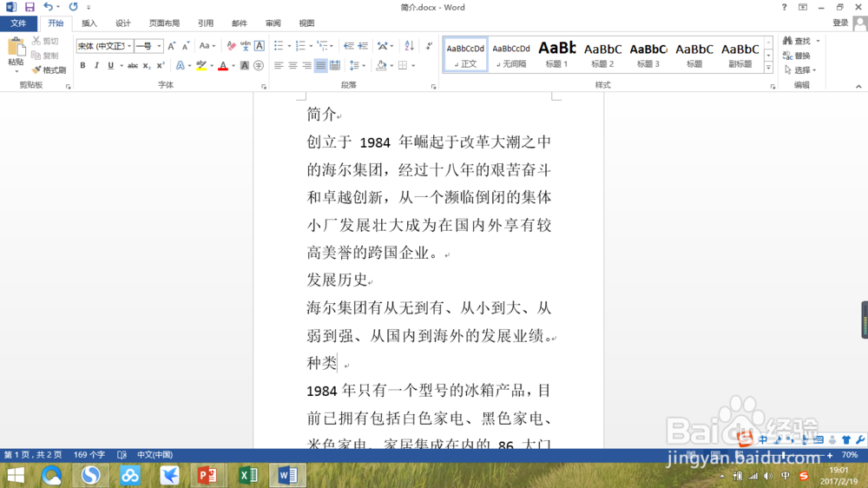Apply superscript formatting
Image resolution: width=868 pixels, height=488 pixels.
160,66
